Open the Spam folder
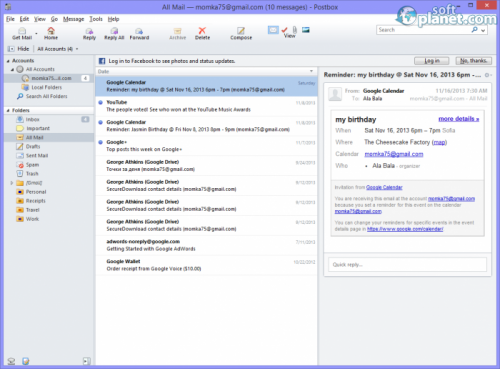 pyautogui.click(x=32, y=165)
